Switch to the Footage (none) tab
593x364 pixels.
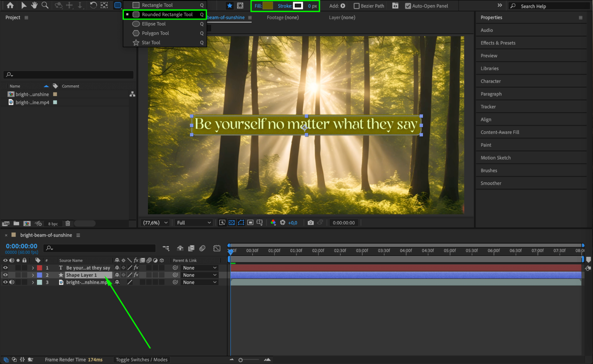click(x=282, y=18)
